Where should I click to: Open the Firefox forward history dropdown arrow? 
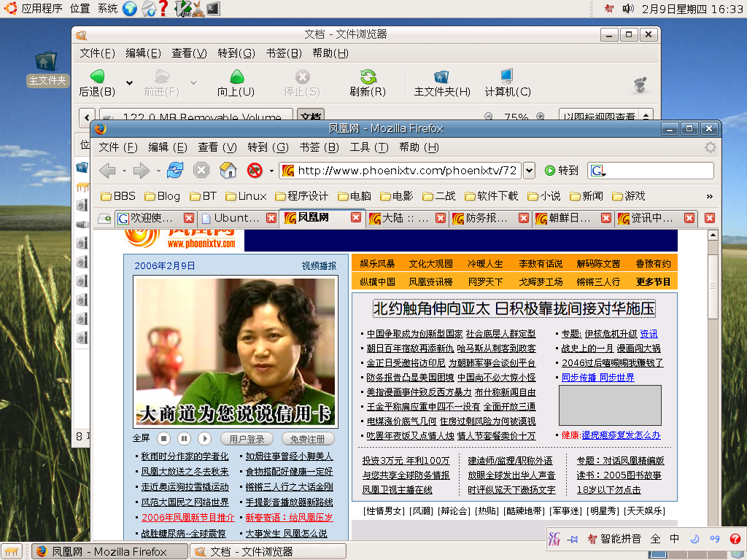coord(158,171)
